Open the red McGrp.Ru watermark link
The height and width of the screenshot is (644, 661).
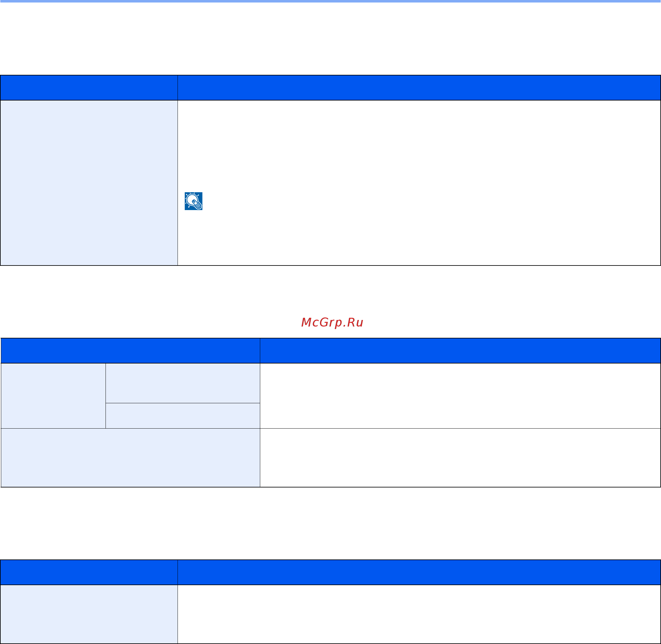coord(332,322)
